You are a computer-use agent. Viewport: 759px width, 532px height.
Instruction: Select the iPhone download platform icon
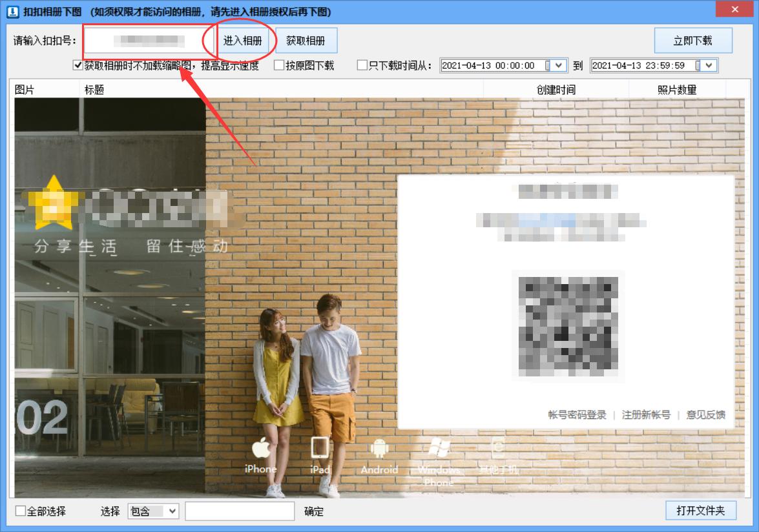[260, 447]
